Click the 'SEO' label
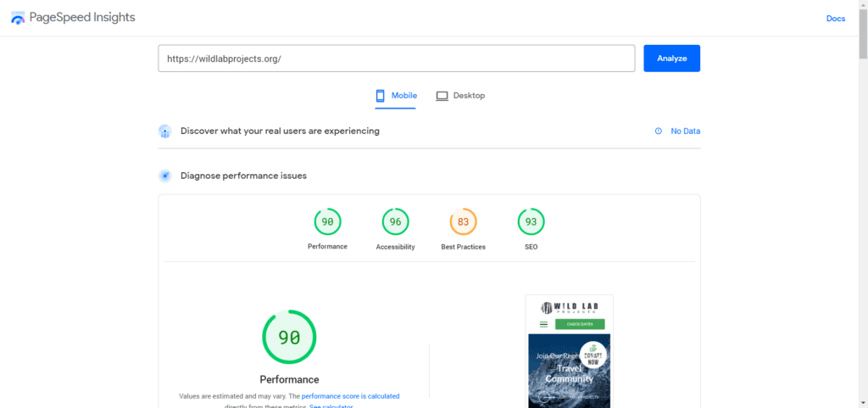Screen dimensions: 868x408 [531, 247]
